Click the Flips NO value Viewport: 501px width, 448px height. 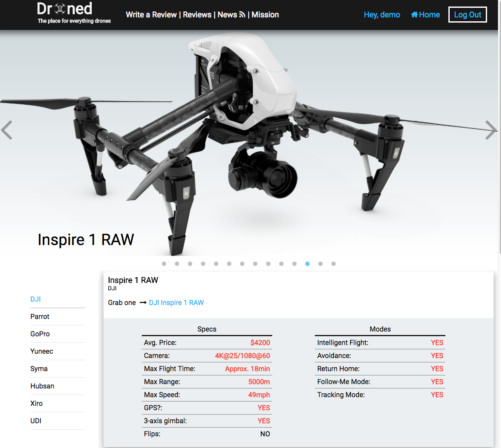(265, 434)
